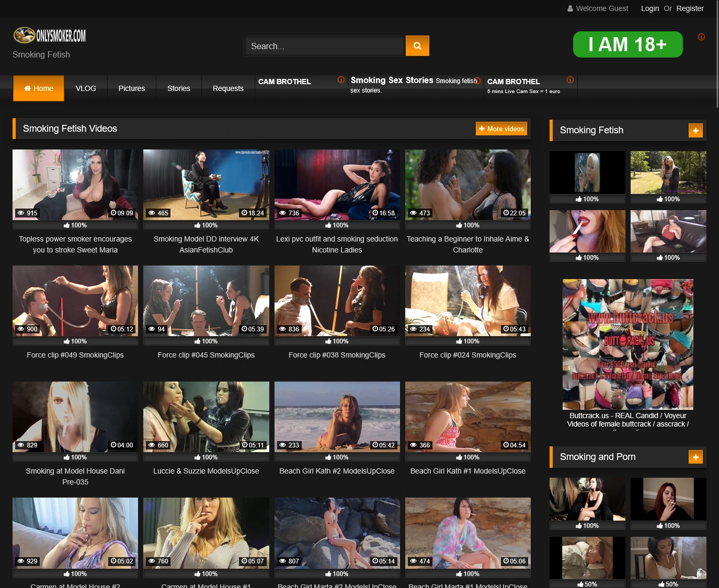Go to the Home tab
This screenshot has height=588, width=719.
(x=39, y=88)
